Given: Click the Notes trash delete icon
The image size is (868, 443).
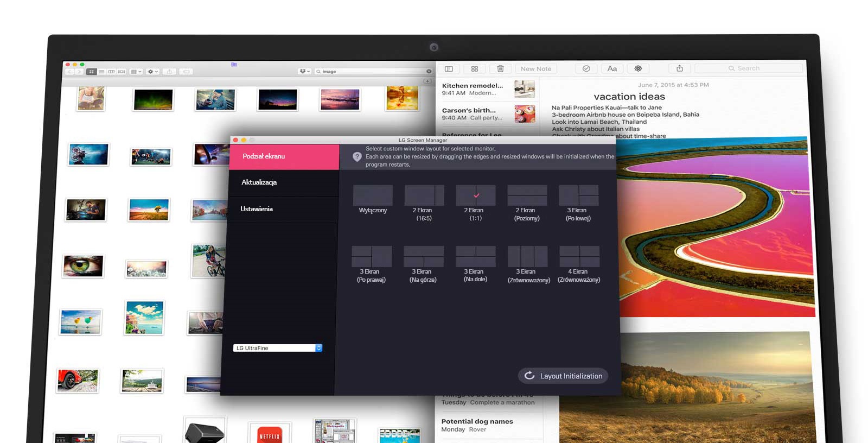Looking at the screenshot, I should [x=500, y=69].
